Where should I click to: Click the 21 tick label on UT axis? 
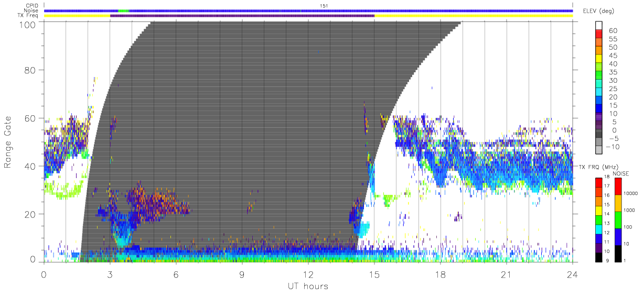tap(507, 274)
